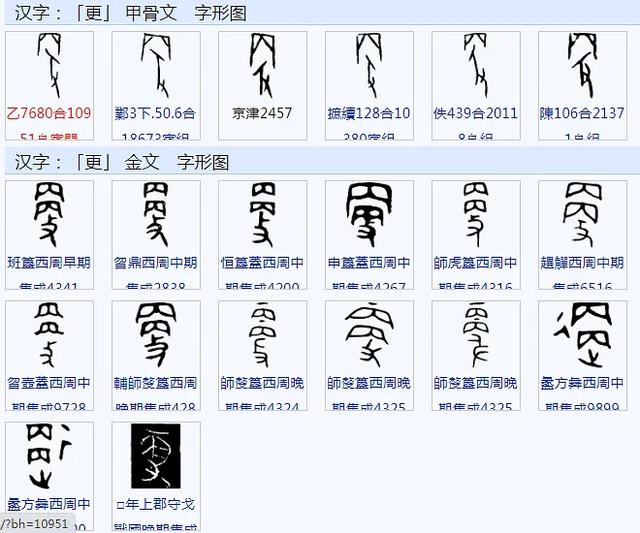View the glyph image above 曶壺蓋西周中
Screen dimensions: 640x533
pos(49,335)
